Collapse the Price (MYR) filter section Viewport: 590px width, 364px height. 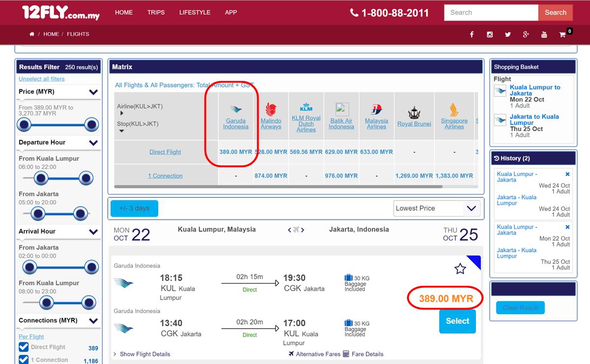point(93,92)
